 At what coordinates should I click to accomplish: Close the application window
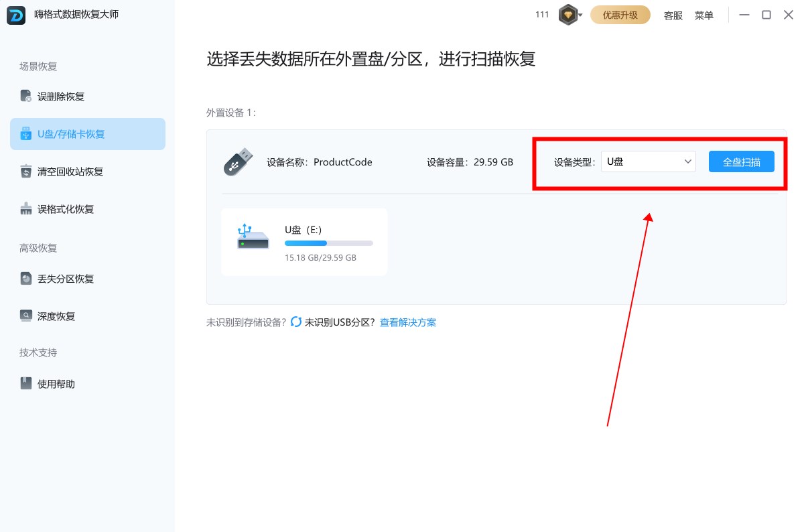(789, 15)
